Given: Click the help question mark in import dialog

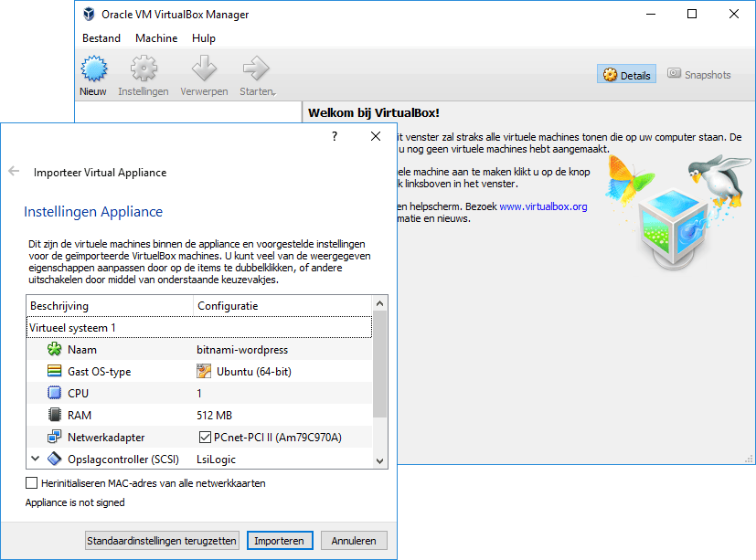Looking at the screenshot, I should coord(335,136).
